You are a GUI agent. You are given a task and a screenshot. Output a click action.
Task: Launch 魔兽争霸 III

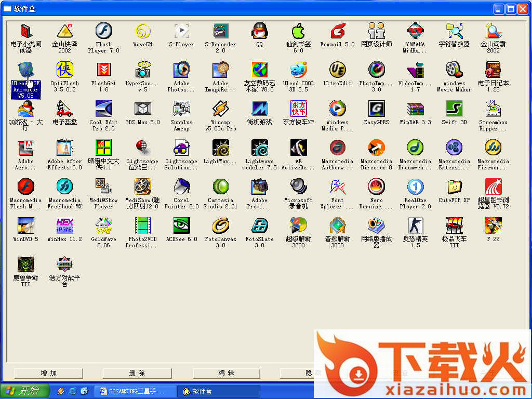click(26, 264)
